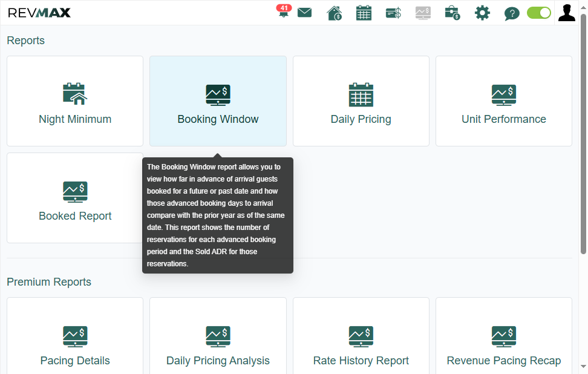
Task: Click the Booked Report monitor icon
Action: pos(75,192)
